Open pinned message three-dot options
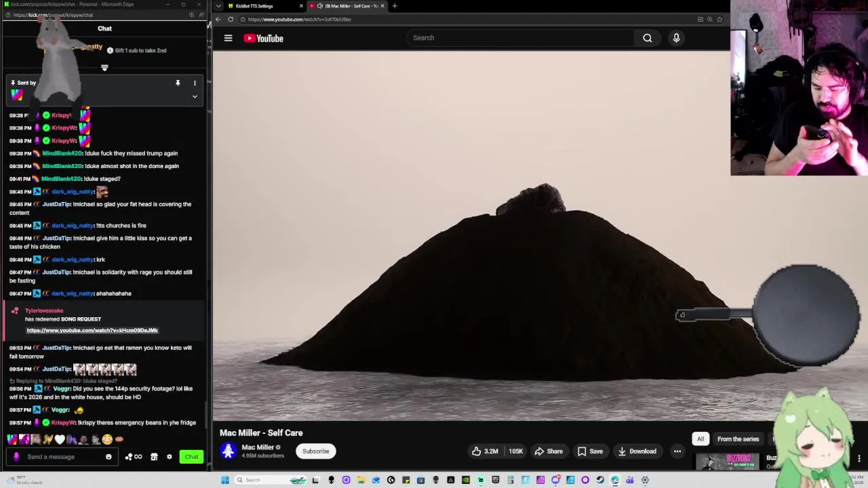Image resolution: width=868 pixels, height=488 pixels. [x=195, y=83]
